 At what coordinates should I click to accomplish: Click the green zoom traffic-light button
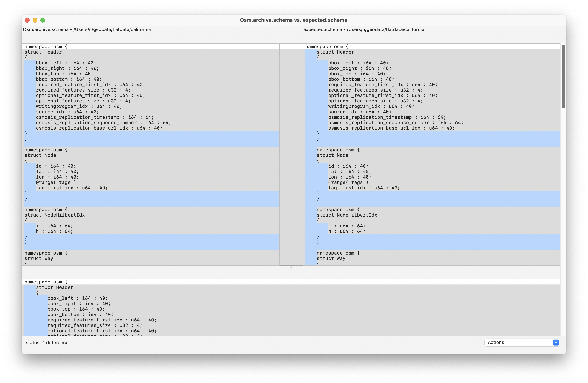tap(43, 20)
